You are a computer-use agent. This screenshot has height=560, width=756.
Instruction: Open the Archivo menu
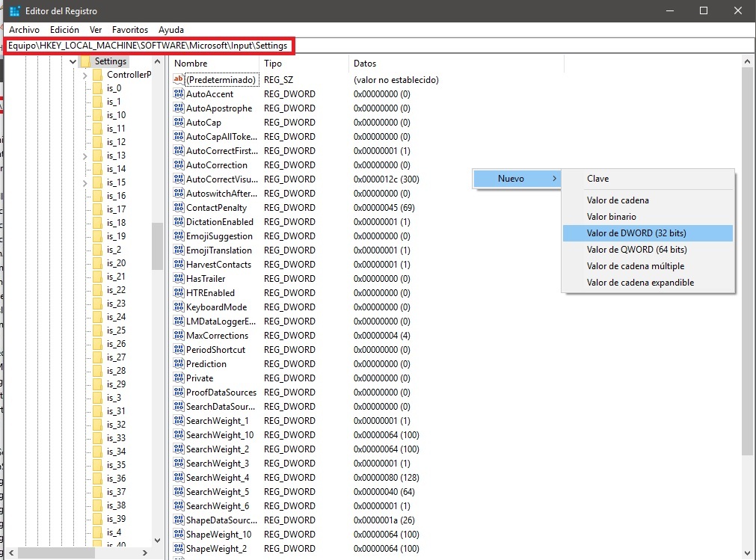click(x=24, y=30)
